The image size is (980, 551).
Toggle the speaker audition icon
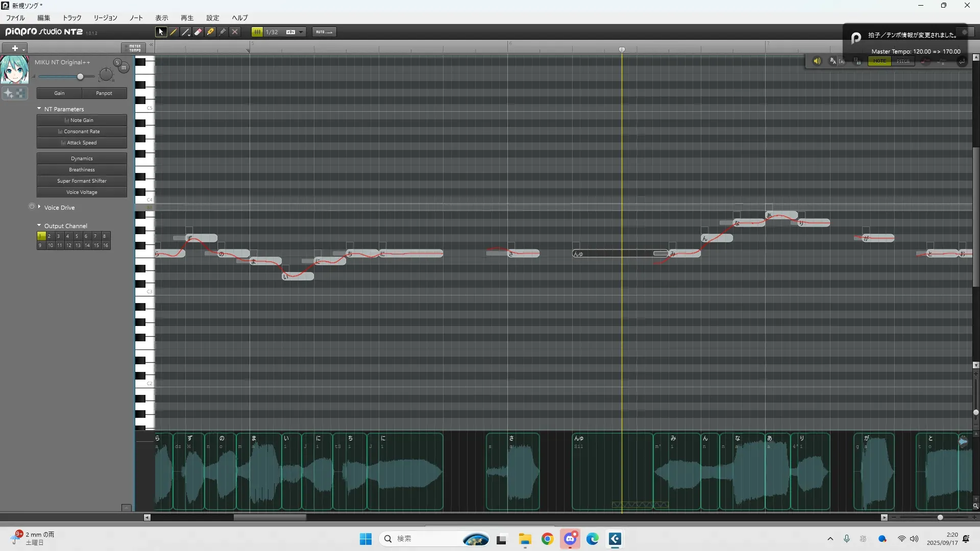click(x=817, y=61)
